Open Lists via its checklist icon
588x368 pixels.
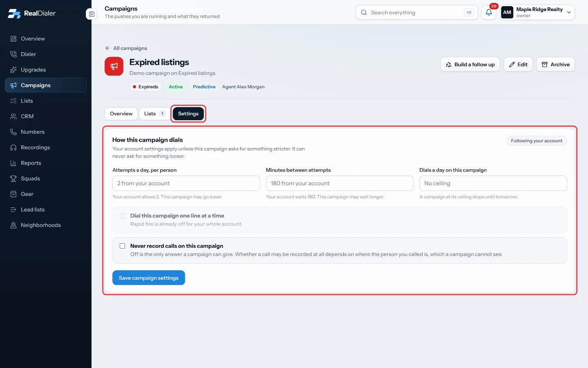[x=13, y=101]
